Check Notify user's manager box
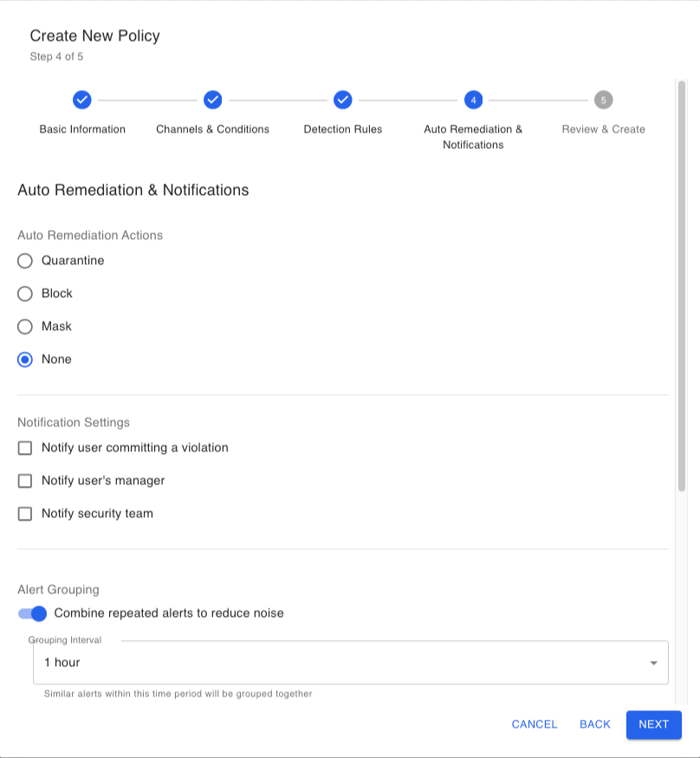This screenshot has height=758, width=700. 25,481
